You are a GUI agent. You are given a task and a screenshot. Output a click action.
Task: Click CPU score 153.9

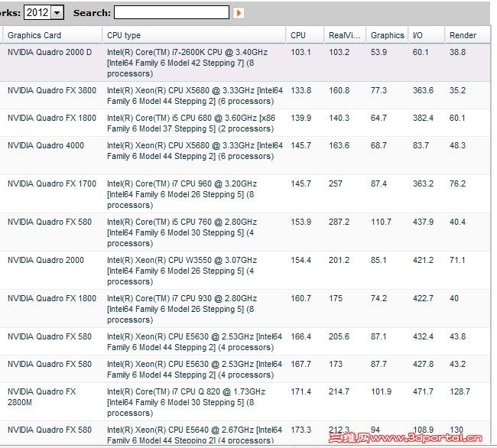pos(300,222)
